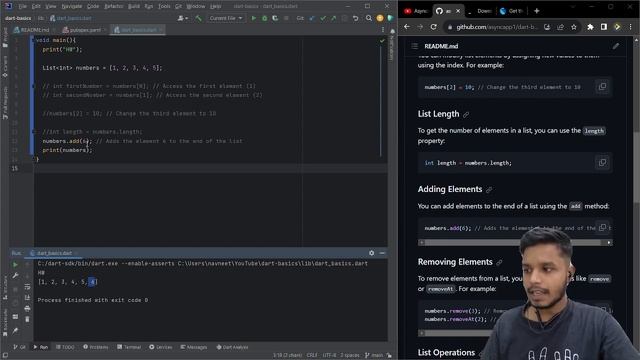Copy the numbers.add(6) code snippet
This screenshot has height=360, width=640.
pos(602,227)
